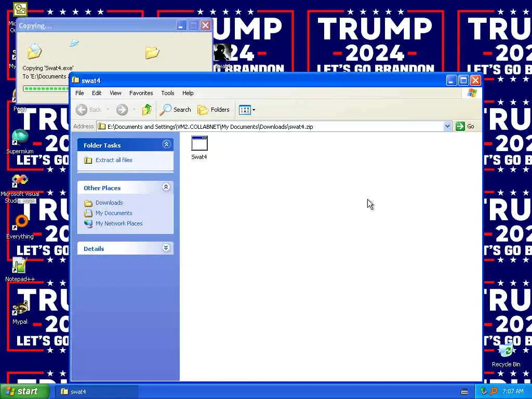The width and height of the screenshot is (532, 399).
Task: Open the Forward history dropdown arrow
Action: click(x=135, y=110)
